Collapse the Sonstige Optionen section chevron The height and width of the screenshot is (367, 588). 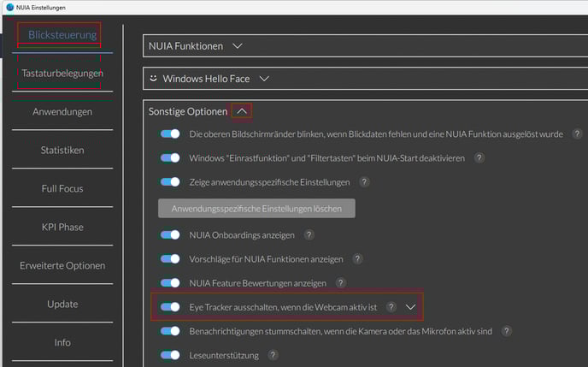coord(242,111)
